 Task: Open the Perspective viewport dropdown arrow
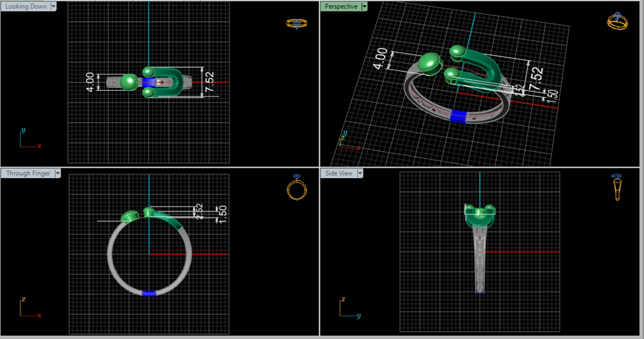[365, 6]
